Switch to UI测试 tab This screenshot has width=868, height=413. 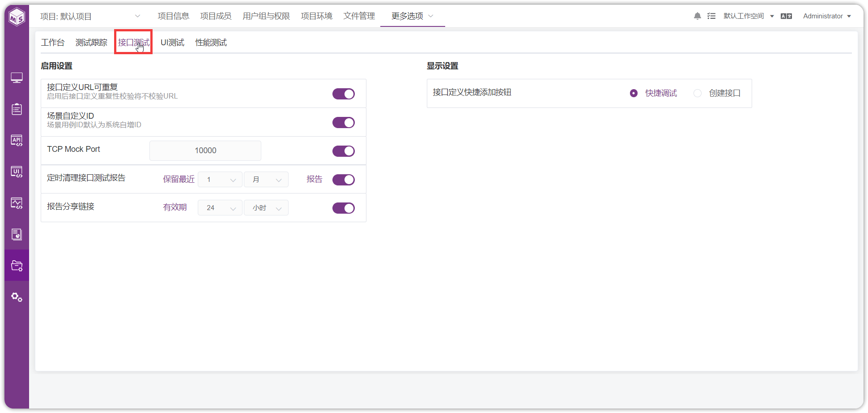point(172,43)
